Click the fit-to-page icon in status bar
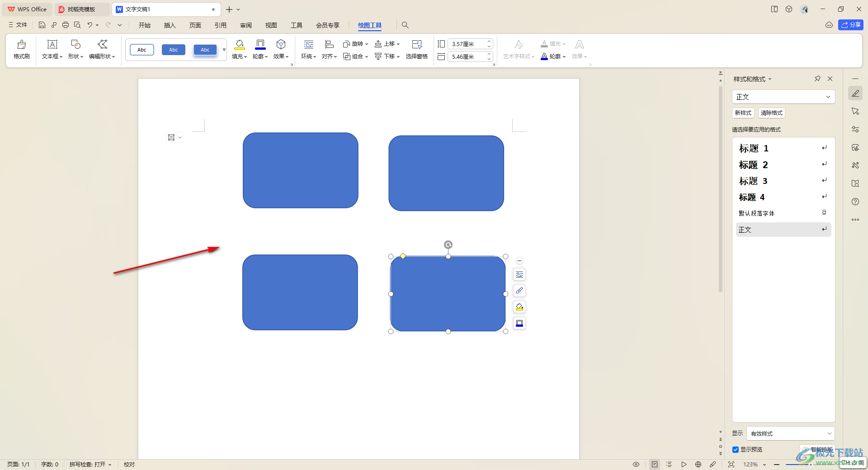Image resolution: width=868 pixels, height=470 pixels. click(x=731, y=465)
